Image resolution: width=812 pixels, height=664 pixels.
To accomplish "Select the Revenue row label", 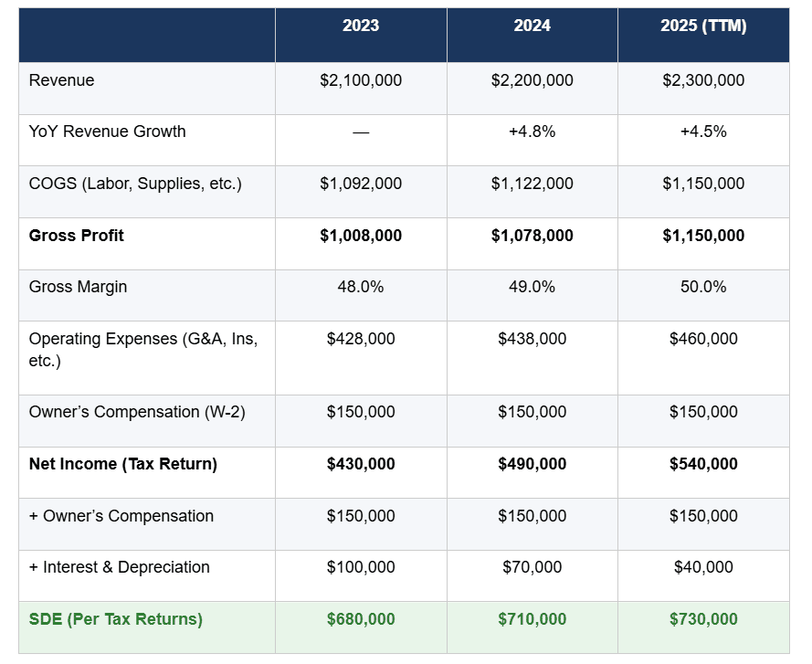I will click(62, 80).
